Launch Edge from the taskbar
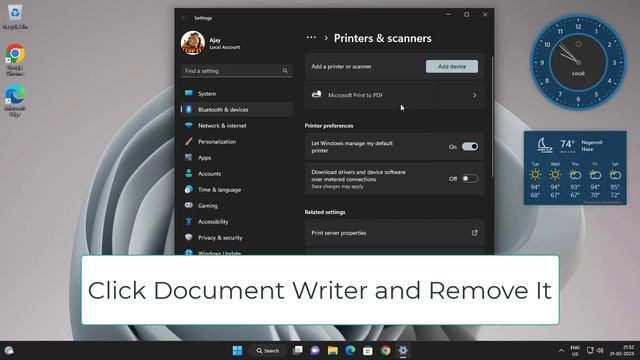The width and height of the screenshot is (640, 360). [x=350, y=350]
